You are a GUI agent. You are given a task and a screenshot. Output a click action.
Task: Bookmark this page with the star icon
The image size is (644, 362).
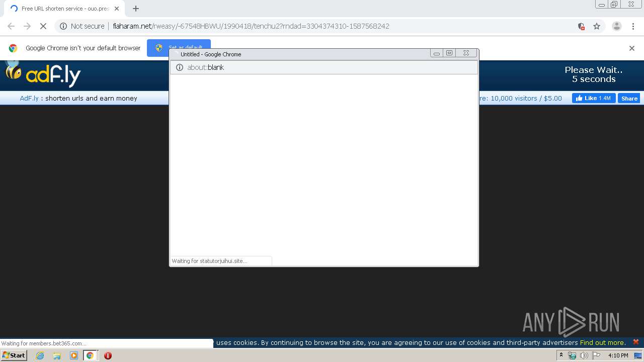pyautogui.click(x=597, y=26)
